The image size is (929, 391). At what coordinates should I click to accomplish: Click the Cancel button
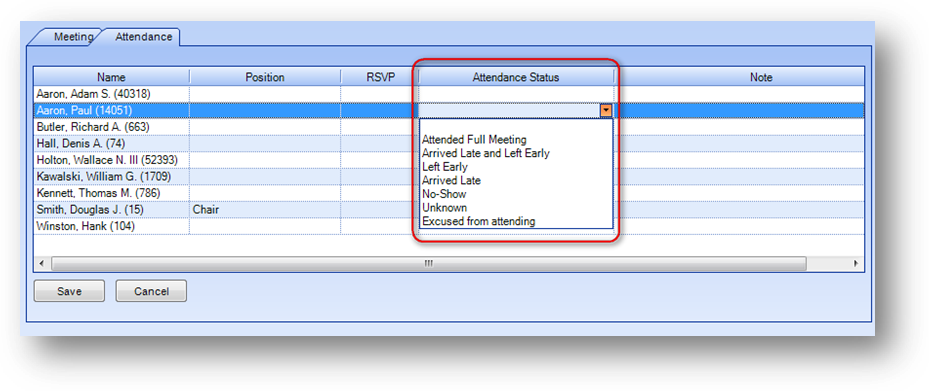tap(151, 291)
